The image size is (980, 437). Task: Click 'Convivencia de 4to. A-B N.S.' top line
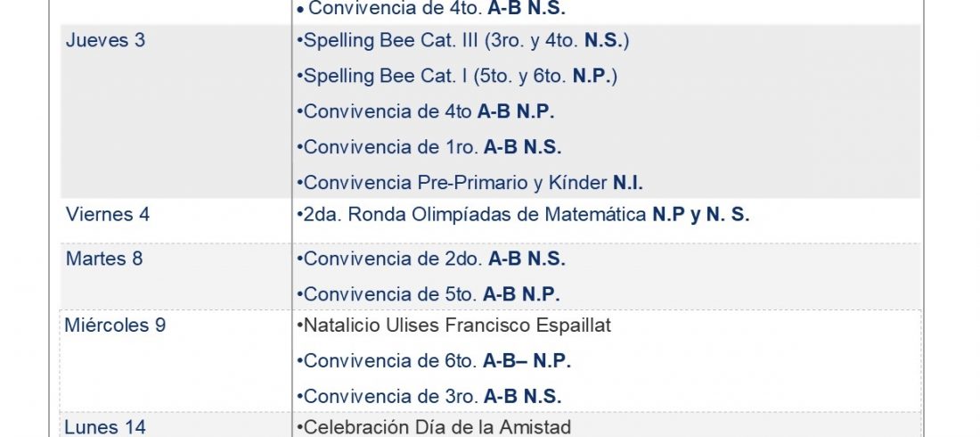[x=431, y=8]
